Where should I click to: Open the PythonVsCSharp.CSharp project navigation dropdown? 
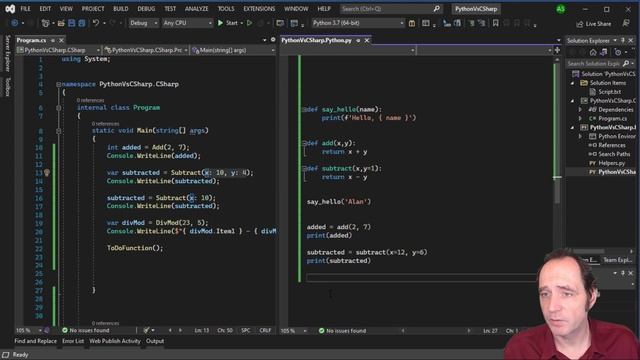(x=58, y=50)
